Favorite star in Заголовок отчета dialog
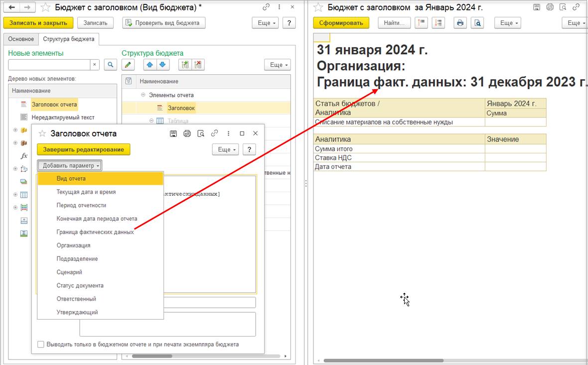588x365 pixels. click(x=42, y=133)
